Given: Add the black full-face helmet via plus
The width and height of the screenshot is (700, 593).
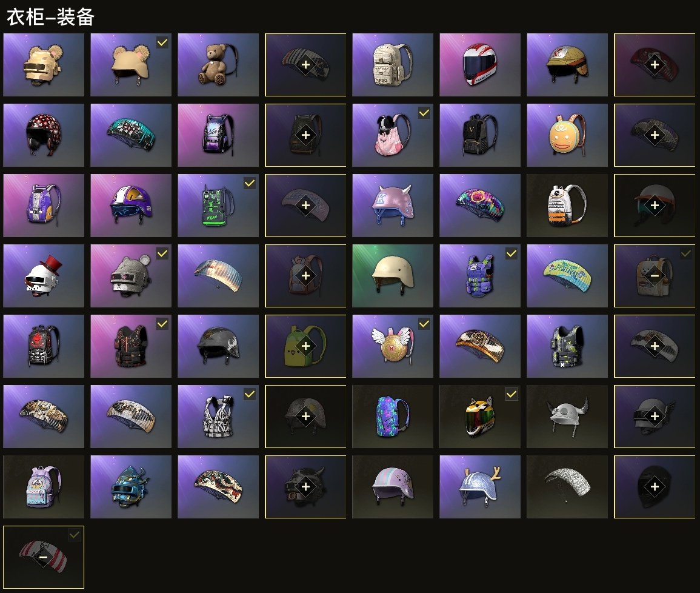Looking at the screenshot, I should coord(655,487).
